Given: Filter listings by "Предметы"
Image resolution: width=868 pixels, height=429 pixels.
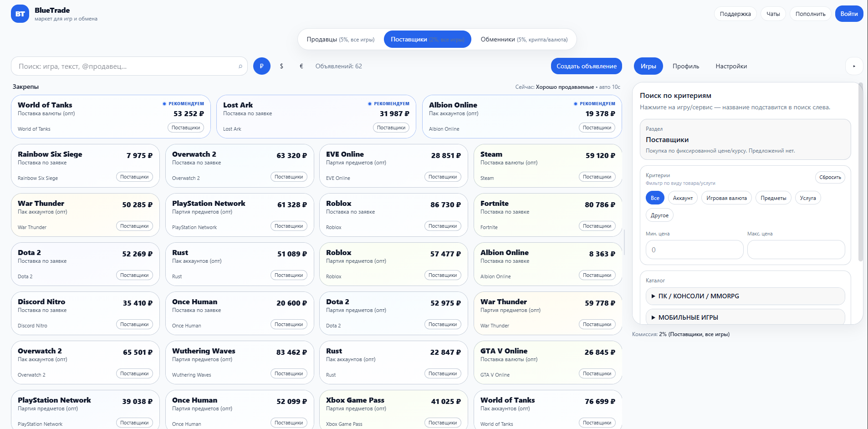Looking at the screenshot, I should pyautogui.click(x=773, y=198).
